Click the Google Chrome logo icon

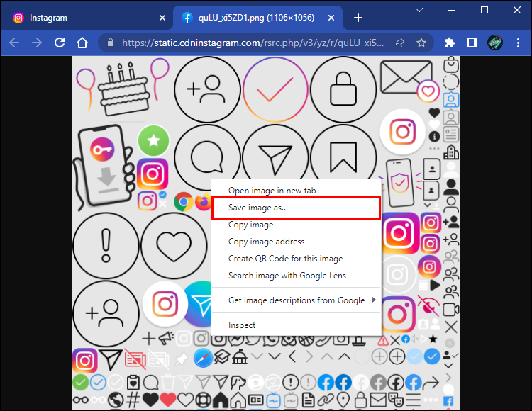[183, 202]
